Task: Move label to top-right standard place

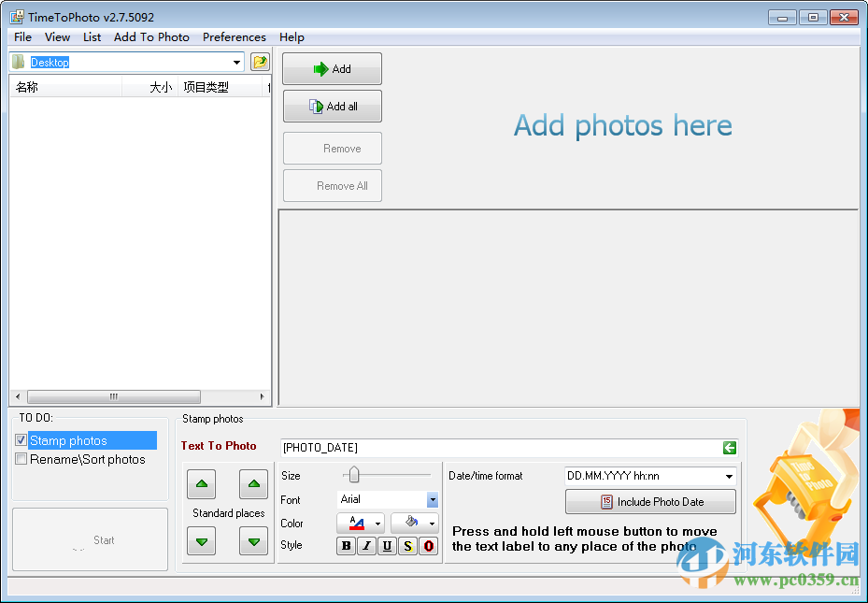Action: click(253, 484)
